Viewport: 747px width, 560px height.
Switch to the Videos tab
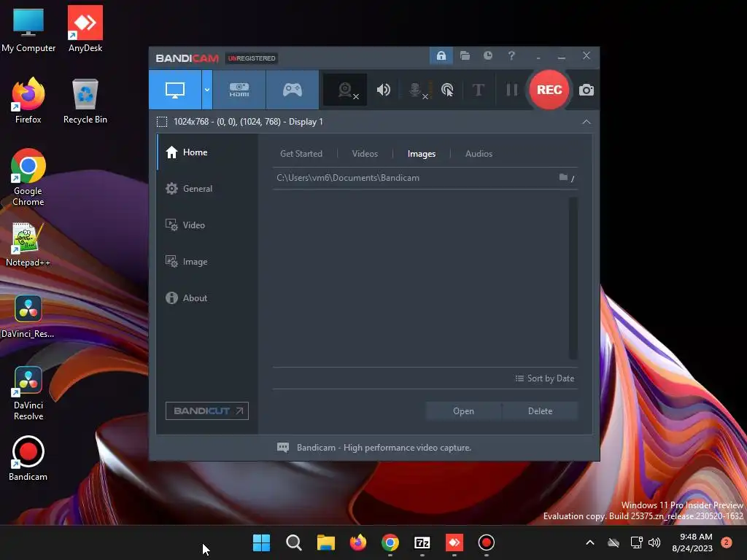(x=365, y=154)
